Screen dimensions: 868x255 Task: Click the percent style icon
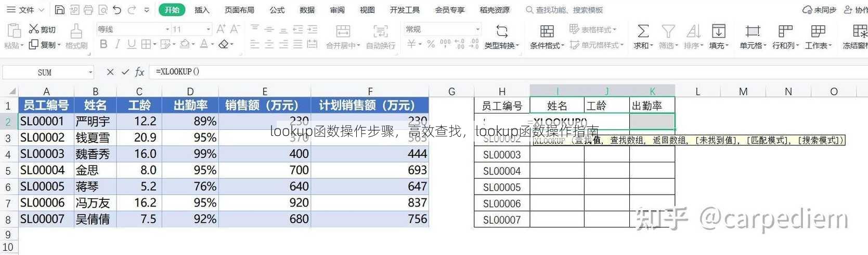click(x=431, y=45)
